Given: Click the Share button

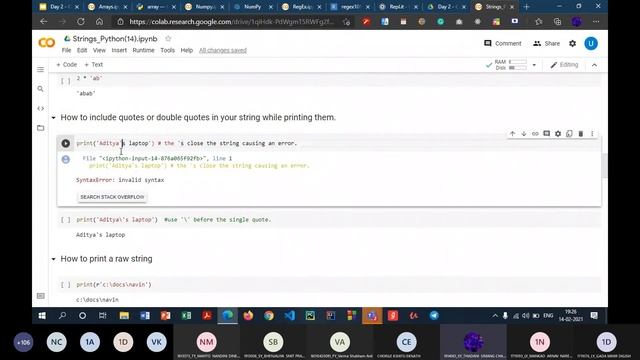Looking at the screenshot, I should [547, 43].
